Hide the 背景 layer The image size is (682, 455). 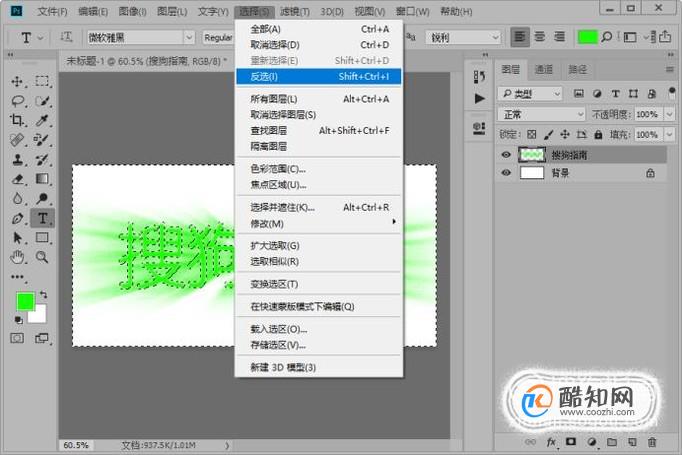pyautogui.click(x=506, y=173)
